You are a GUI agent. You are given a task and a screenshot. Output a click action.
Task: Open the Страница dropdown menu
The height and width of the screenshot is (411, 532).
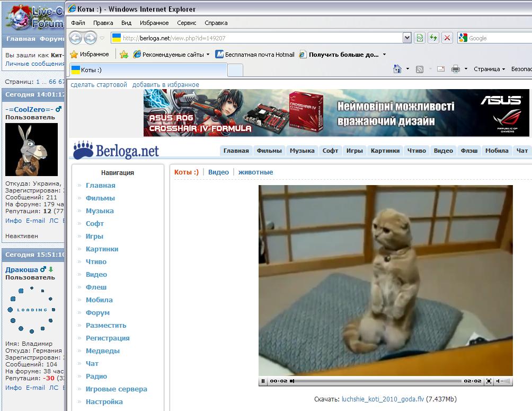tap(490, 69)
